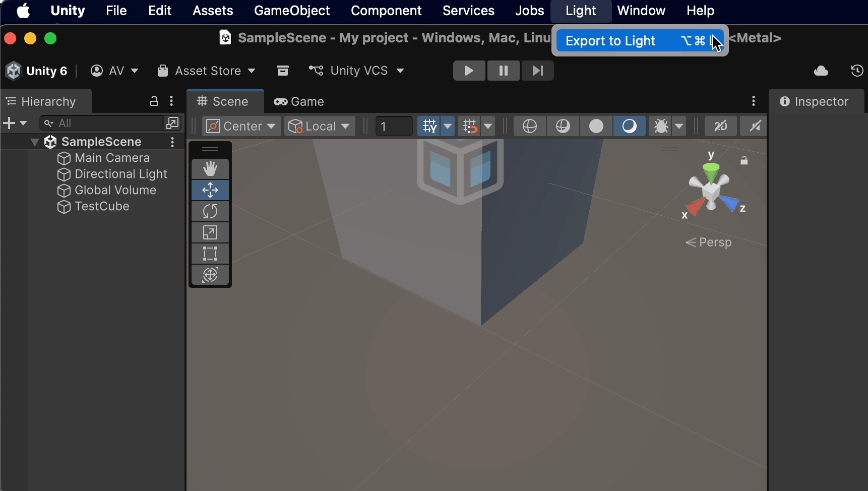Click the green Y axis gizmo cone
The height and width of the screenshot is (491, 868).
click(x=711, y=172)
